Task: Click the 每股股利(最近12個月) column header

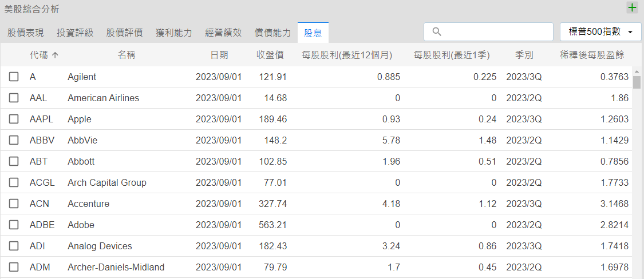Action: pyautogui.click(x=347, y=55)
